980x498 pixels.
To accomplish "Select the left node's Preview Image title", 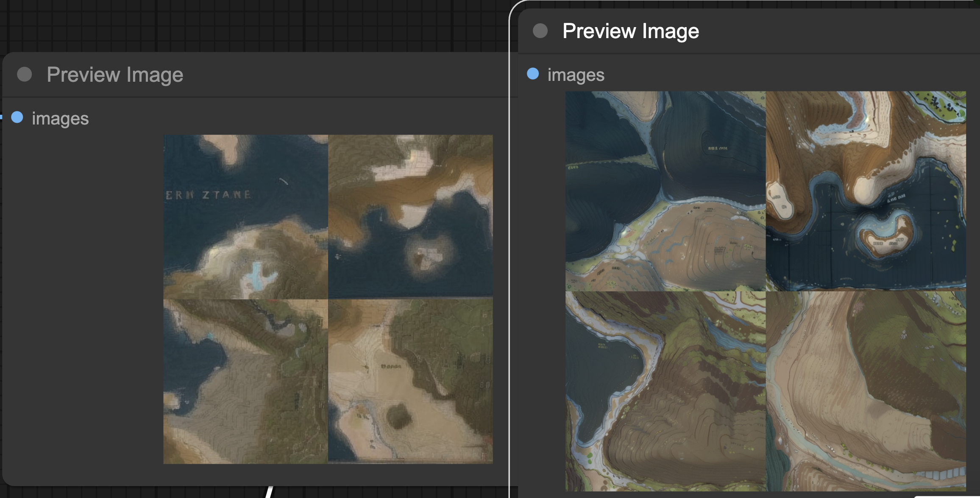I will (x=115, y=75).
